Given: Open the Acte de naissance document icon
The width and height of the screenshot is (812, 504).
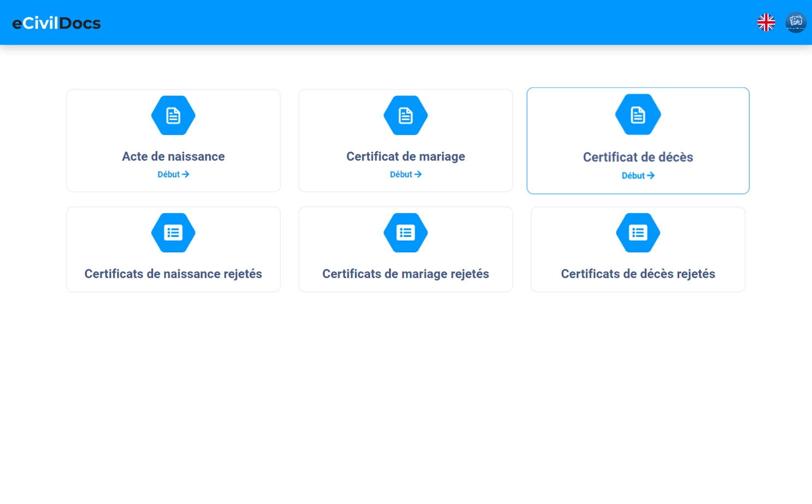Looking at the screenshot, I should coord(173,115).
